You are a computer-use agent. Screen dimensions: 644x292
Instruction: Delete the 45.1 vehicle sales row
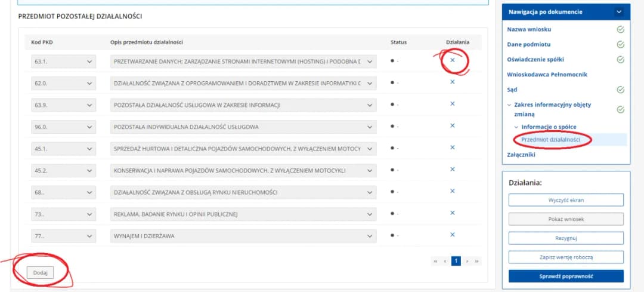[452, 147]
